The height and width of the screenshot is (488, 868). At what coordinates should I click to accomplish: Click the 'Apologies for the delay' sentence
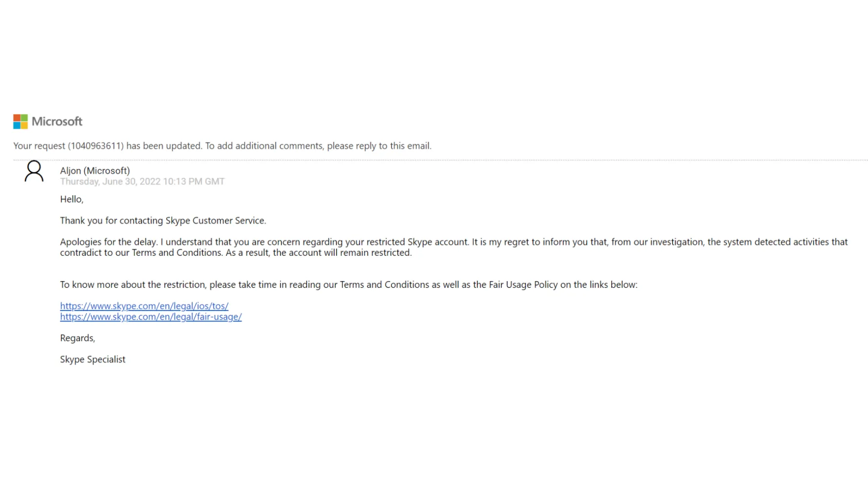(x=109, y=242)
